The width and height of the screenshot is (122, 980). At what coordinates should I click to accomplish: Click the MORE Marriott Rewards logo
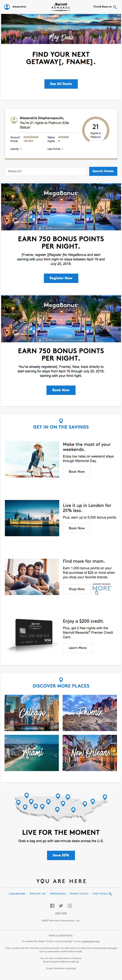pos(102,588)
